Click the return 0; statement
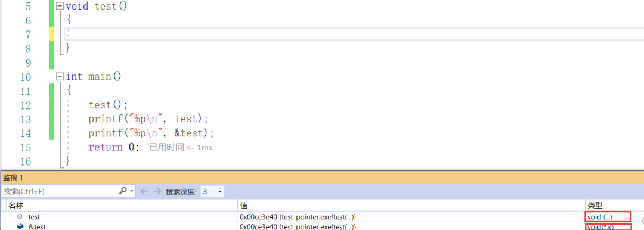The image size is (644, 230). coord(114,147)
